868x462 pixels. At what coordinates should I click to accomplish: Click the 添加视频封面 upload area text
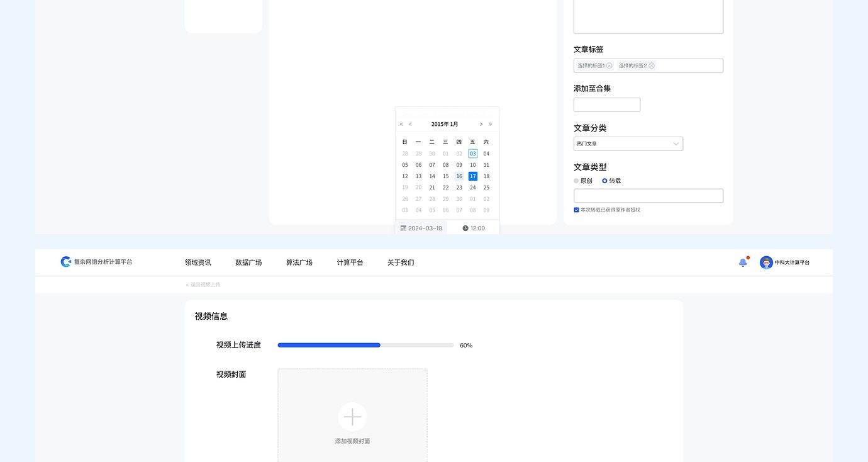coord(352,441)
